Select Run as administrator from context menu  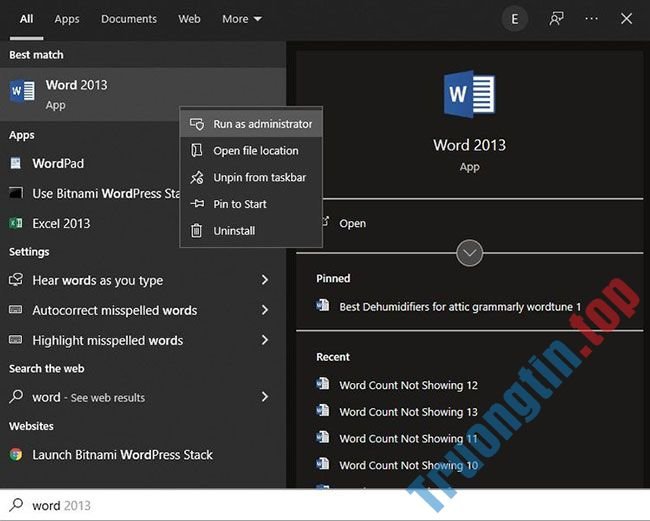[x=262, y=124]
